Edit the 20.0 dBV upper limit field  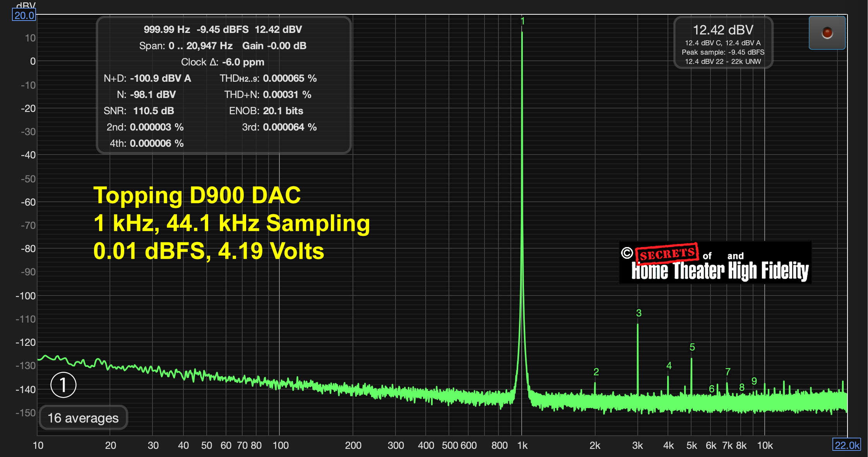tap(24, 15)
